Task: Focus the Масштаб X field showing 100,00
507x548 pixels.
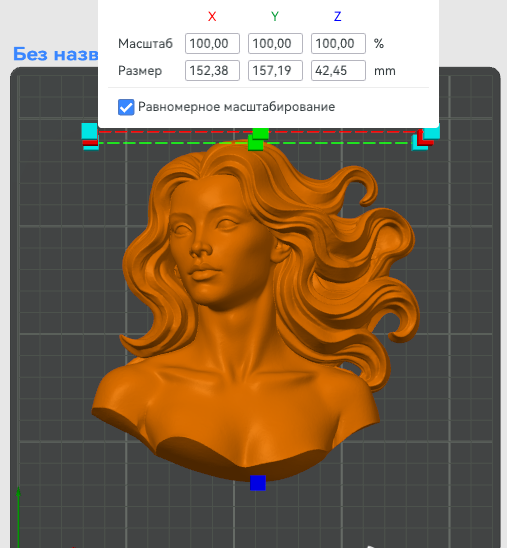Action: [212, 44]
